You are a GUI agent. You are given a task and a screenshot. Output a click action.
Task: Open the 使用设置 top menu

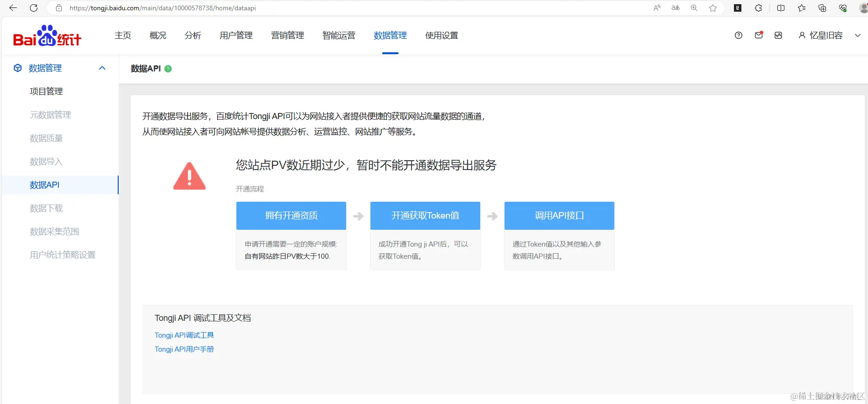click(x=442, y=35)
